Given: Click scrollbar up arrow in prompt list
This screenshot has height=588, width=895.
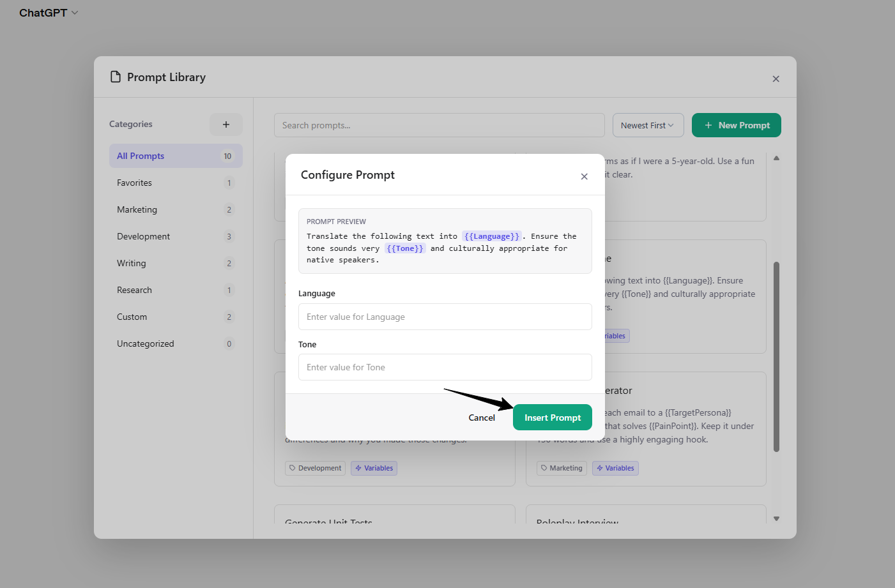Looking at the screenshot, I should [776, 158].
